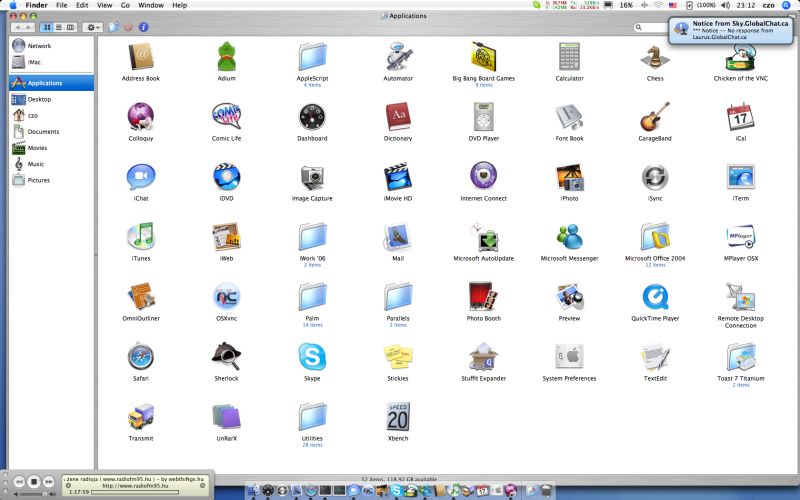The width and height of the screenshot is (800, 500).
Task: Open the Go menu
Action: coord(125,5)
